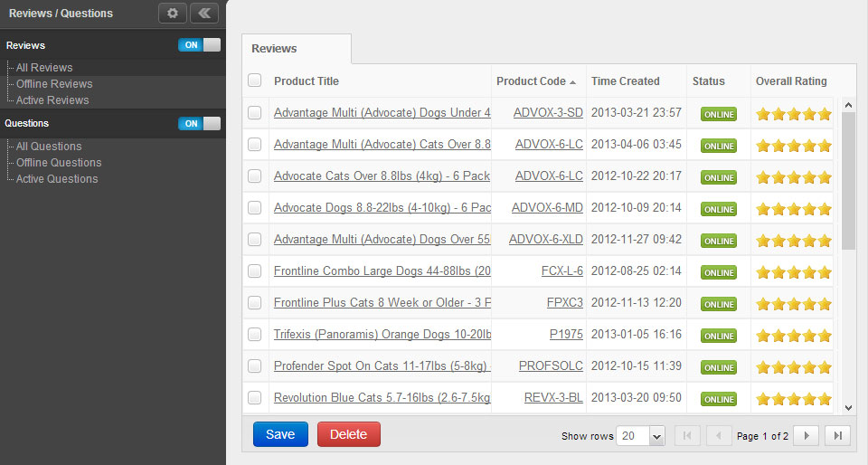
Task: Click the scroll-down arrow of the table
Action: click(x=848, y=408)
